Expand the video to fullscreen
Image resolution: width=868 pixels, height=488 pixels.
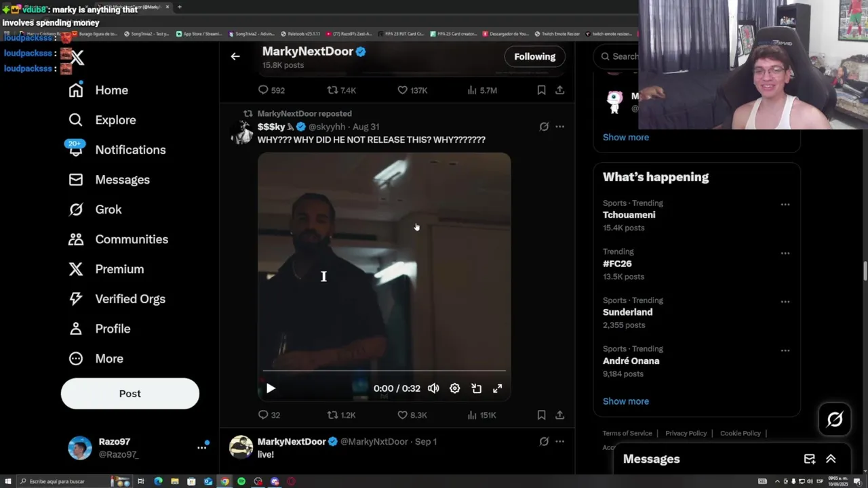(x=497, y=388)
